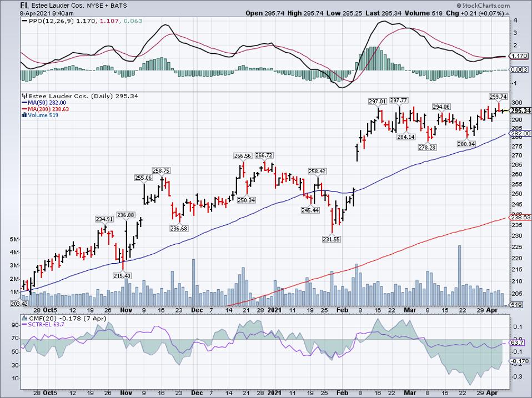Click the 236.68 price callout

pyautogui.click(x=179, y=229)
